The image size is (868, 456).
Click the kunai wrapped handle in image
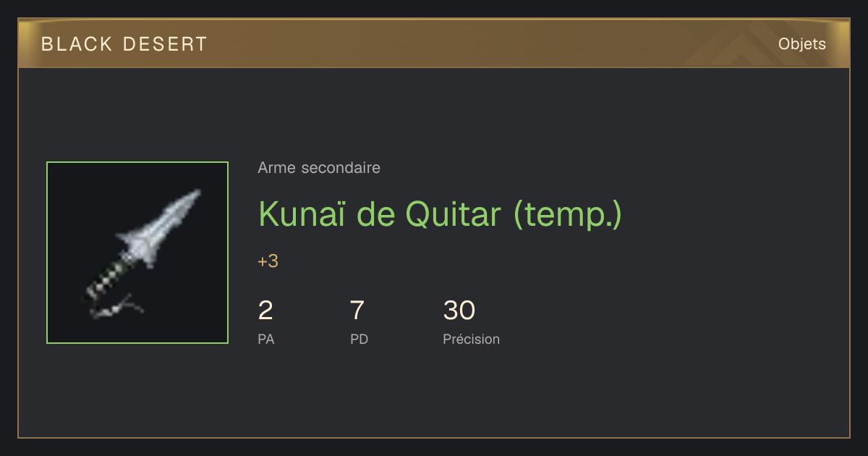point(110,275)
